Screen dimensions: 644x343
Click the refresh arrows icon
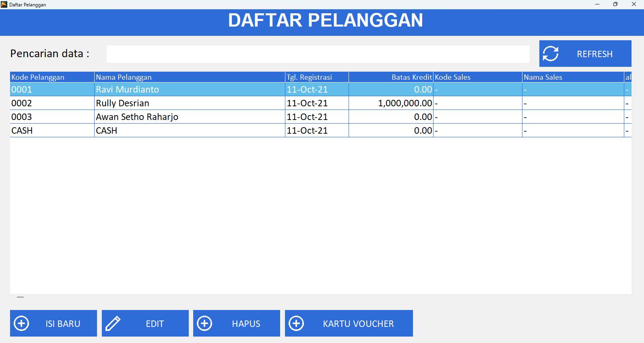551,54
